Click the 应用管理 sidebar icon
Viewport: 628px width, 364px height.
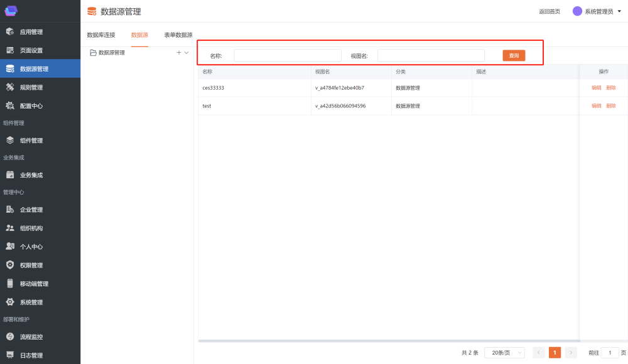coord(10,32)
